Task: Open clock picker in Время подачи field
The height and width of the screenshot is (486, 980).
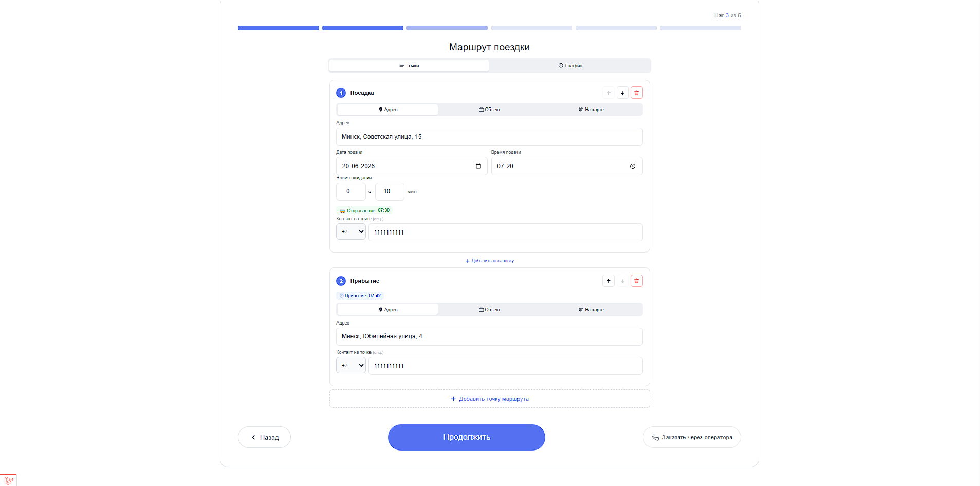Action: coord(633,166)
